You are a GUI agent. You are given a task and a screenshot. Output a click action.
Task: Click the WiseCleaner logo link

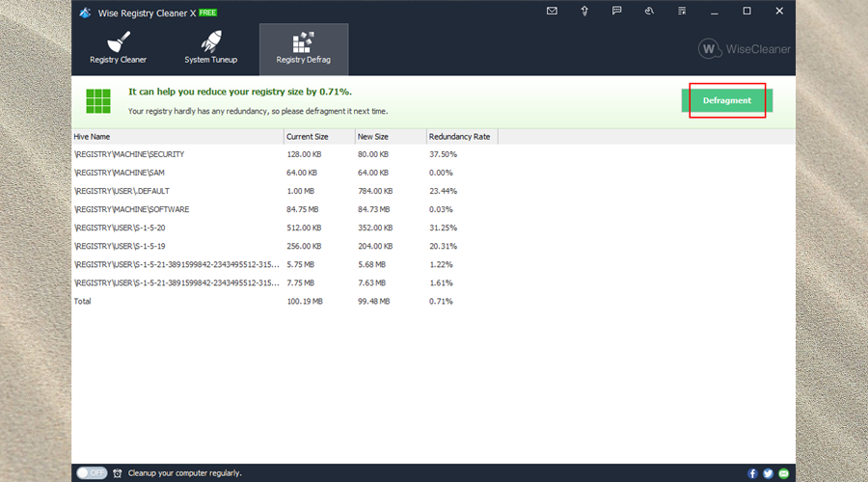(744, 49)
